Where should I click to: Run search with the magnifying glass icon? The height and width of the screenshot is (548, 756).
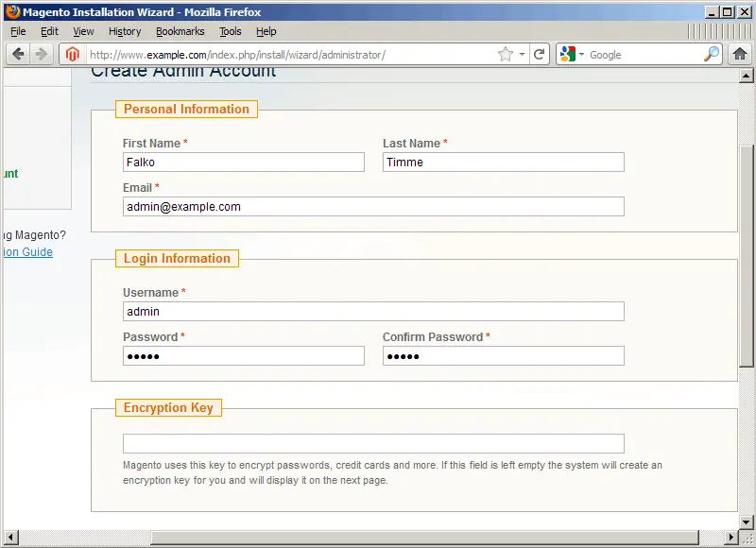pos(712,54)
